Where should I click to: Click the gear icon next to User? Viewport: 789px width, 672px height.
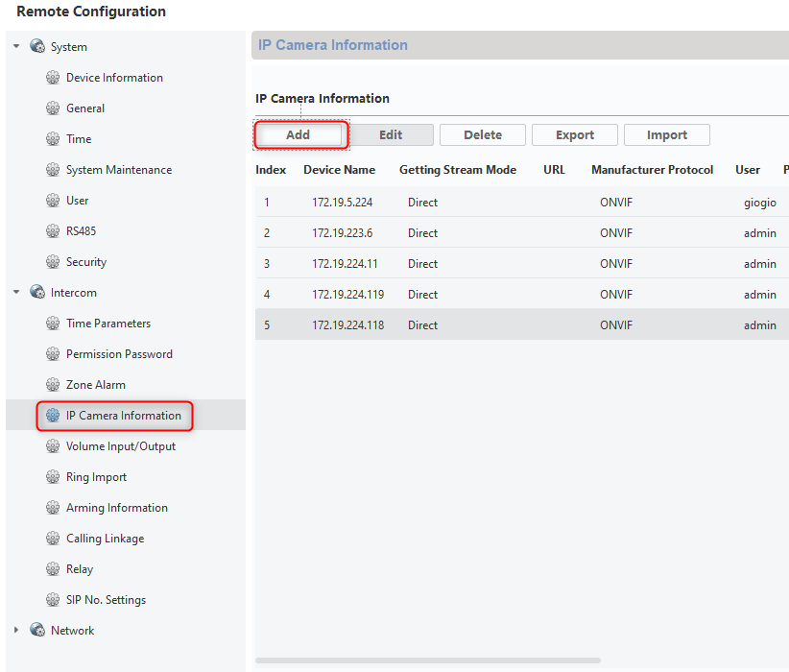(53, 200)
